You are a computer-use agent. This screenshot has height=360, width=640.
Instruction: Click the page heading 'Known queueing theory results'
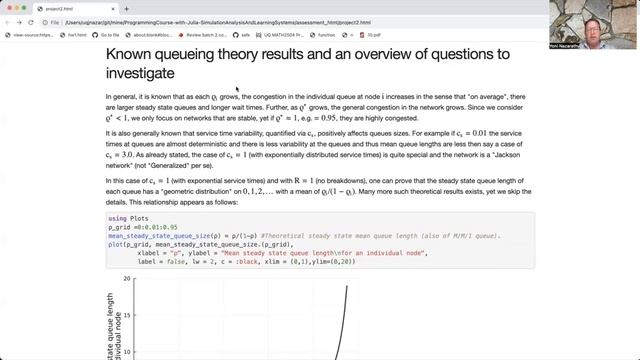coord(308,63)
